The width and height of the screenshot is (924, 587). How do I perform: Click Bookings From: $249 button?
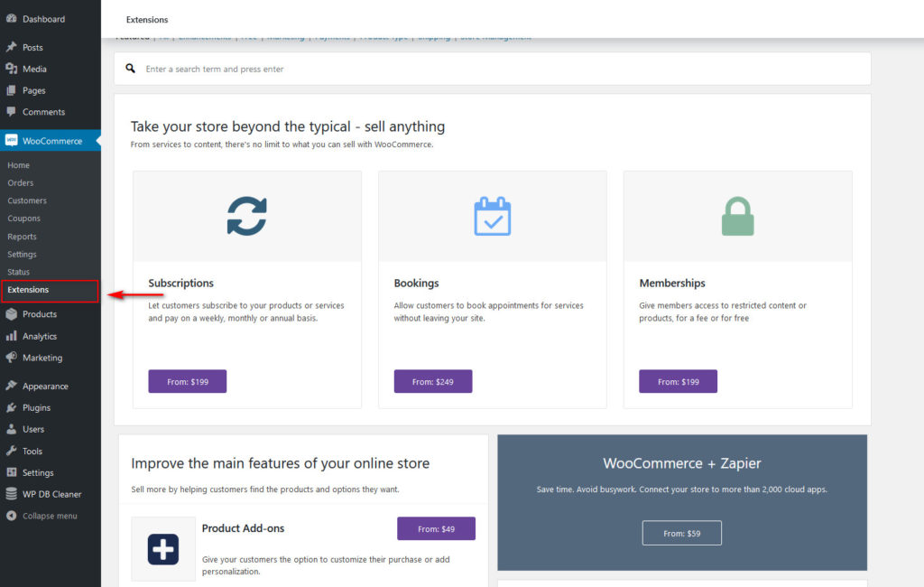pyautogui.click(x=433, y=382)
